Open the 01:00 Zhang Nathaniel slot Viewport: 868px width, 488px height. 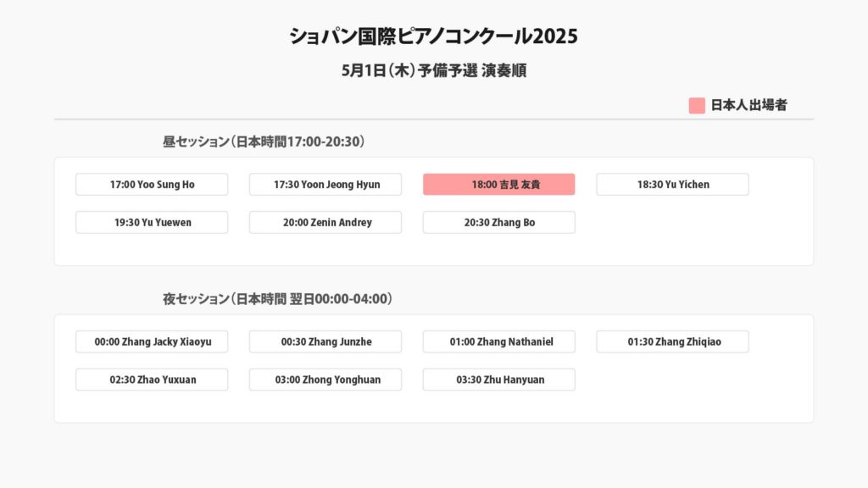(498, 342)
